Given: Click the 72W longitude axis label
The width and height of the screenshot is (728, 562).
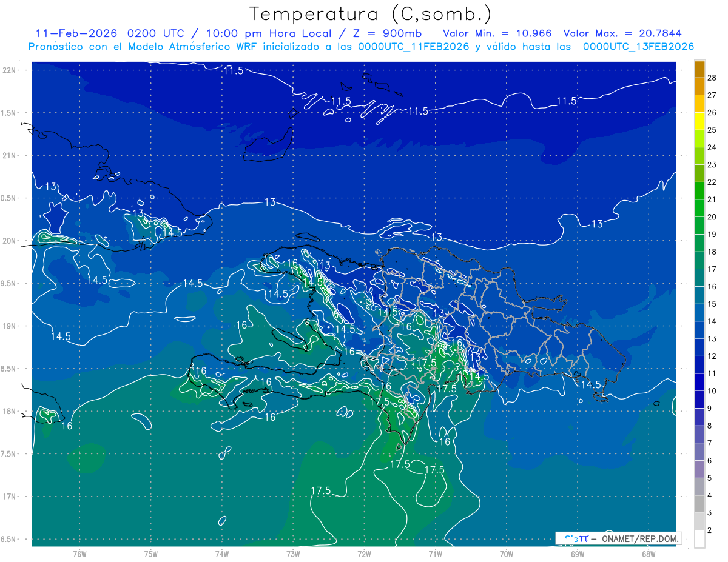Looking at the screenshot, I should 364,554.
